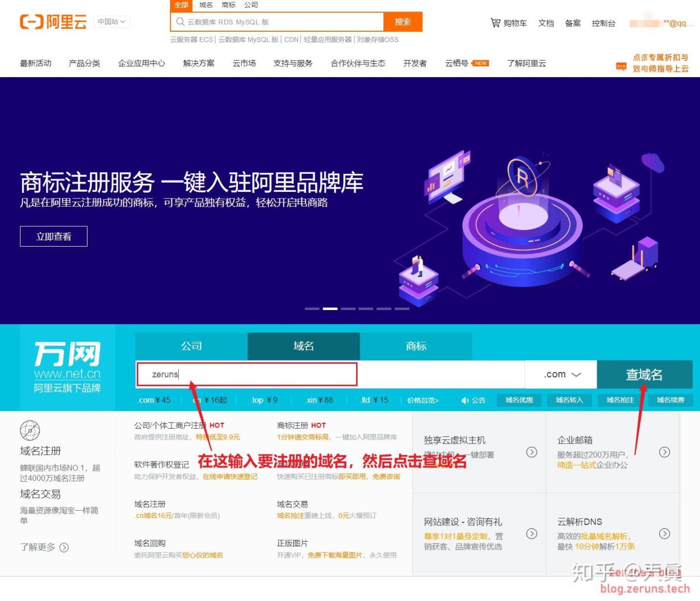Click the 点我专属折扣 promo link
Screen dimensions: 700x601
661,63
